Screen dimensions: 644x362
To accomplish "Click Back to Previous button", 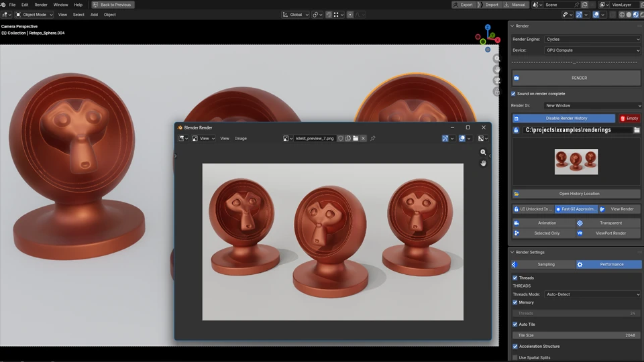I will [x=112, y=5].
